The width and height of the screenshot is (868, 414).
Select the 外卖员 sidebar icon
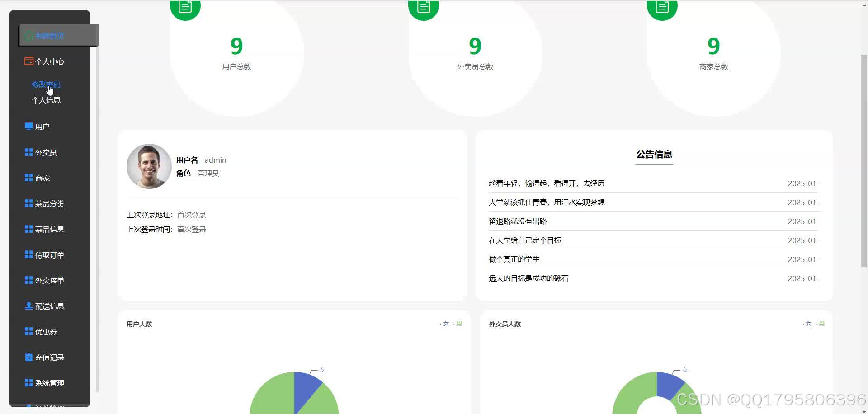[x=28, y=152]
